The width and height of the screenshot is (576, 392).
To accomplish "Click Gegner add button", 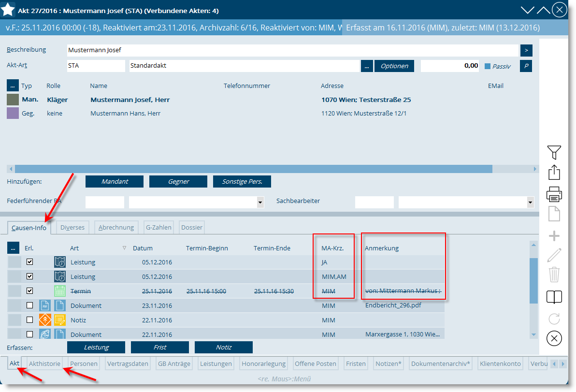I will pyautogui.click(x=178, y=181).
